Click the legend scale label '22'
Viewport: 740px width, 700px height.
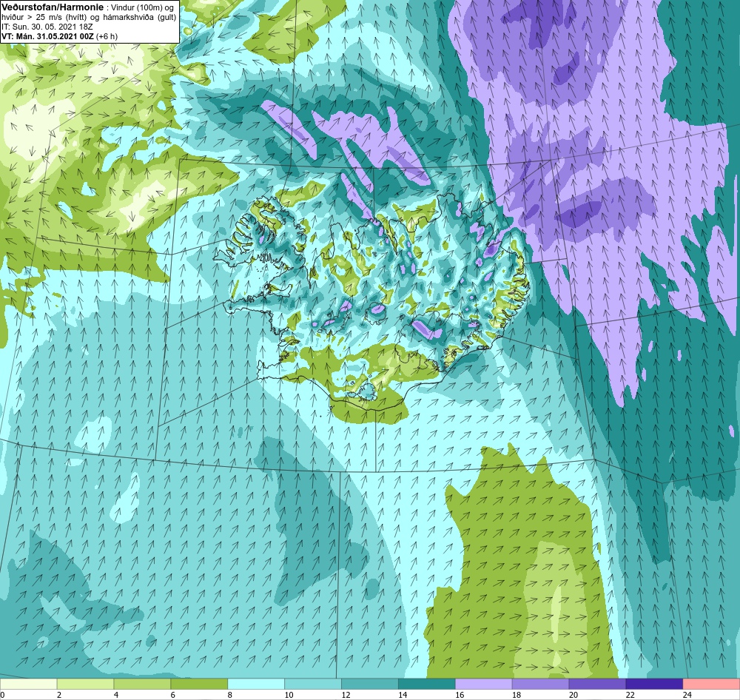click(x=630, y=695)
